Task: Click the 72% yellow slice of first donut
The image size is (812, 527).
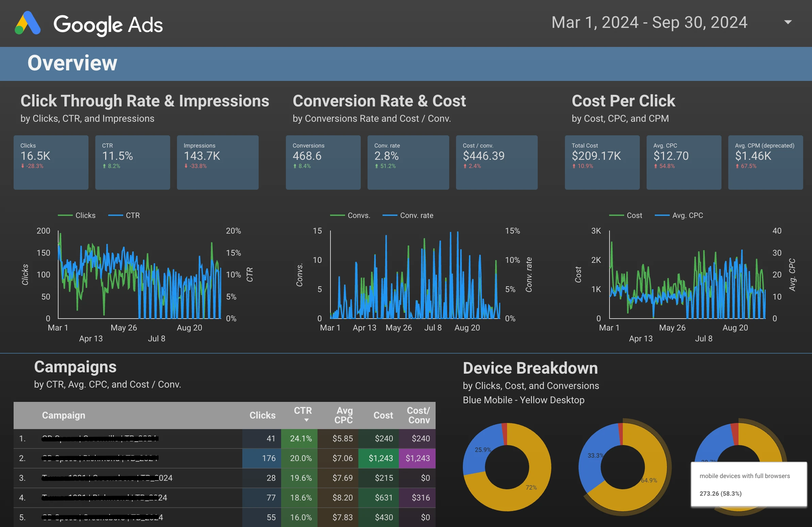Action: pyautogui.click(x=531, y=488)
